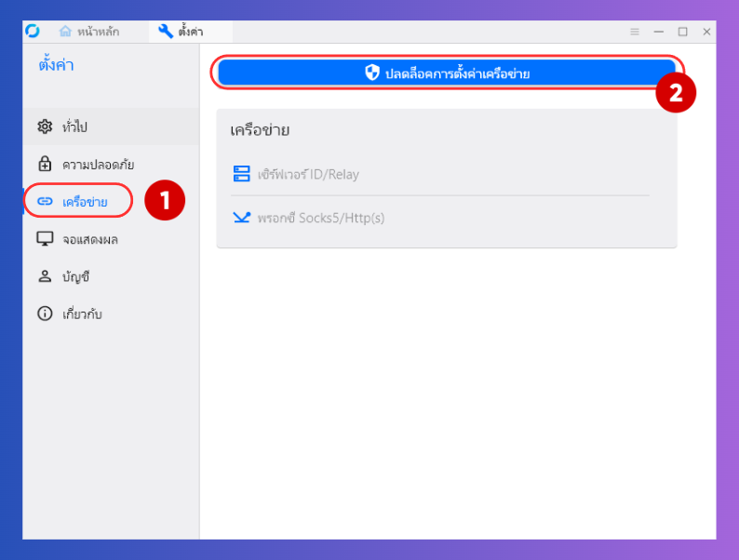This screenshot has height=560, width=739.
Task: Open the ความปลอดภัย security section
Action: tap(111, 165)
